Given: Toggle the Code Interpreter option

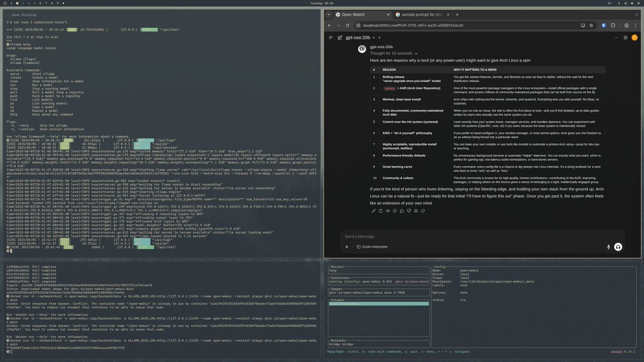Looking at the screenshot, I should 371,247.
